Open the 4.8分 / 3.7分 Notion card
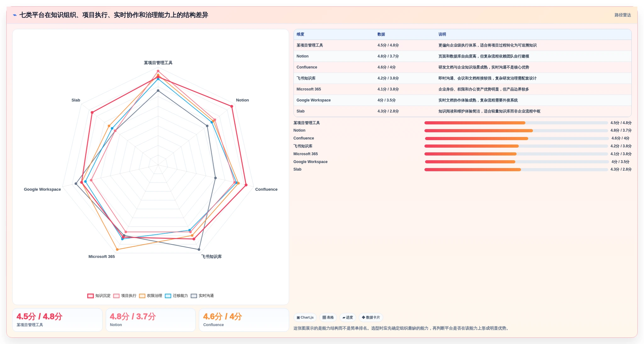 [150, 320]
